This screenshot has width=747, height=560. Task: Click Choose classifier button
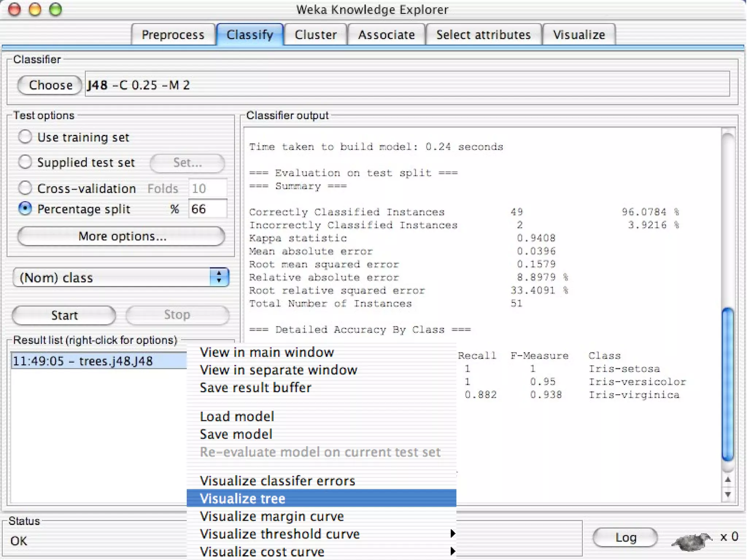[x=50, y=85]
